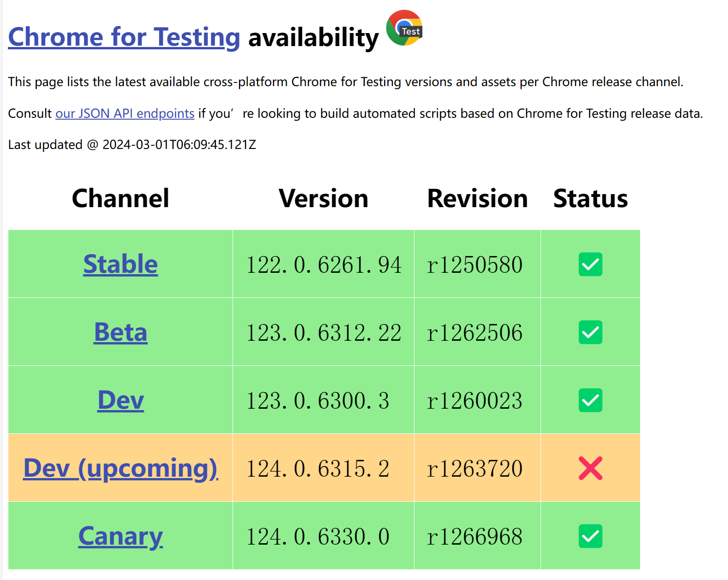Click the green checkmark in Canary row
This screenshot has height=580, width=728.
(590, 536)
